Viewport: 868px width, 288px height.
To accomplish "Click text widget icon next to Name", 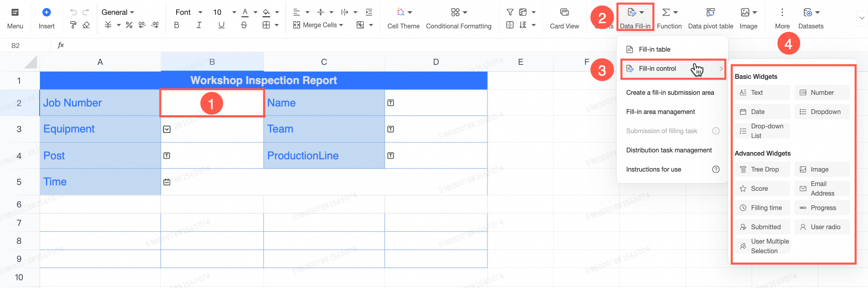I will click(x=391, y=103).
